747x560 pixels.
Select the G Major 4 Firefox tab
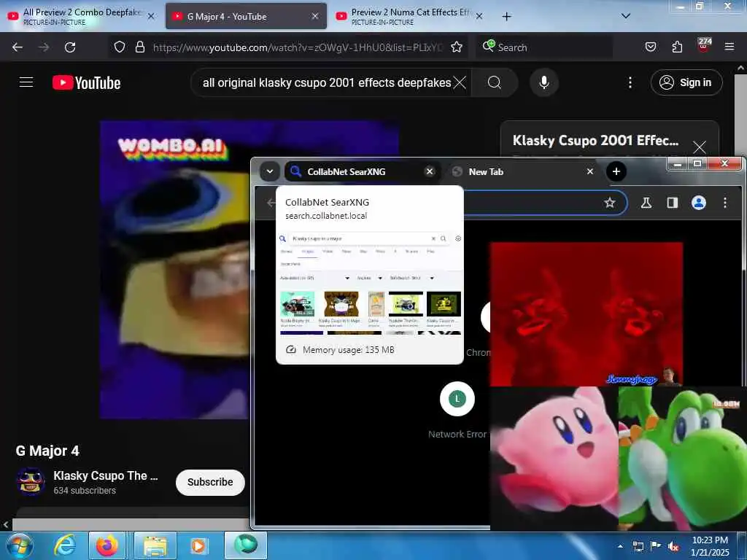coord(246,16)
